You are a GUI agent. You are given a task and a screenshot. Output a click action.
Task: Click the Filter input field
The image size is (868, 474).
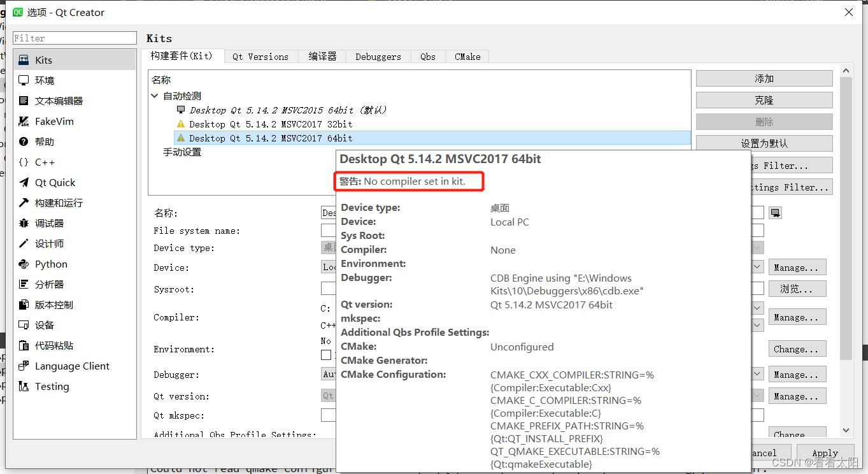(75, 38)
